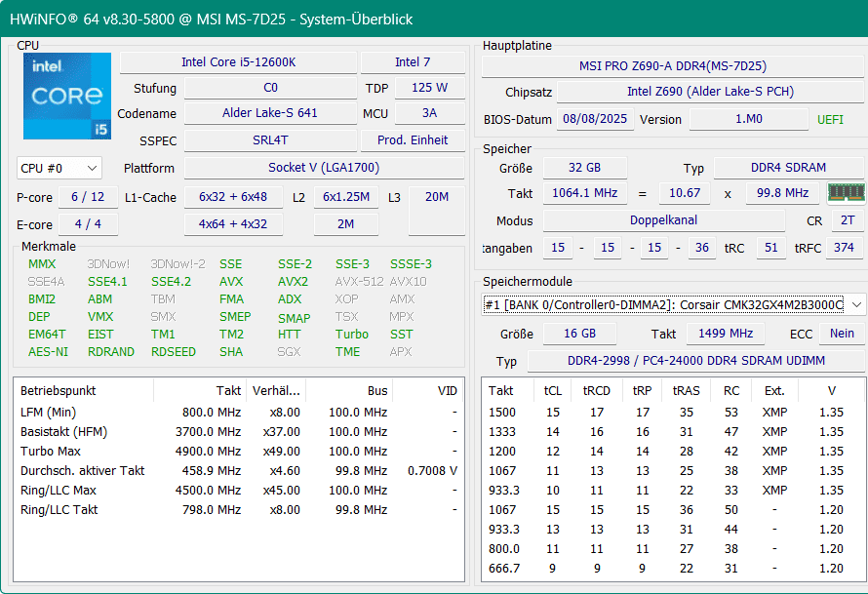Viewport: 868px width, 594px height.
Task: Click the green RAM module icon
Action: (x=845, y=193)
